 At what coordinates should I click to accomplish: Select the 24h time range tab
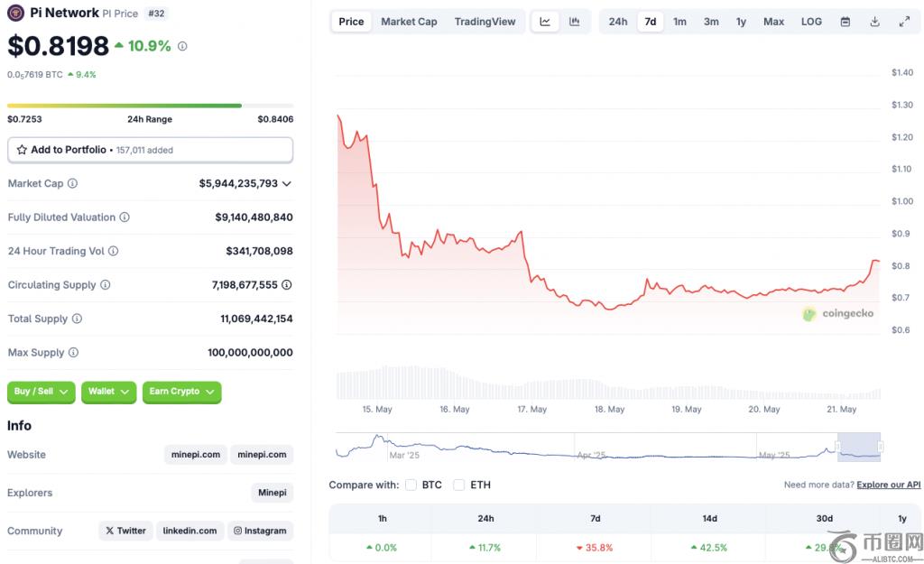point(618,22)
